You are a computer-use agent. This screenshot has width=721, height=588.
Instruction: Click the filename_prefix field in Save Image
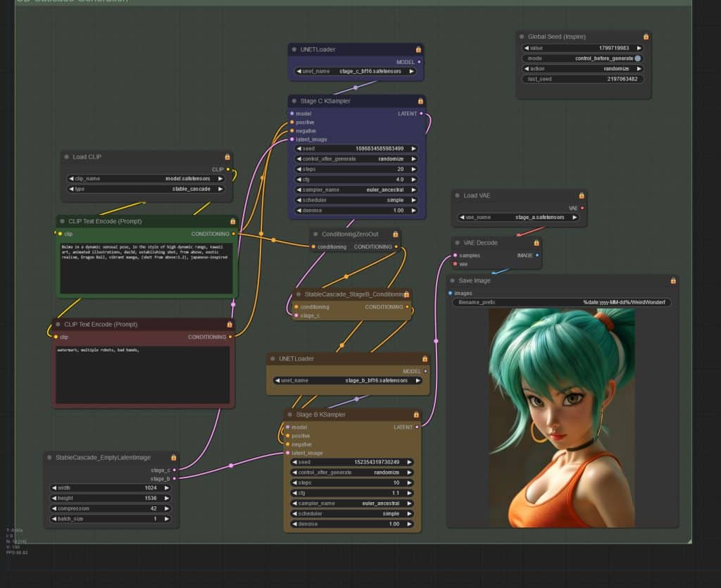(x=562, y=303)
